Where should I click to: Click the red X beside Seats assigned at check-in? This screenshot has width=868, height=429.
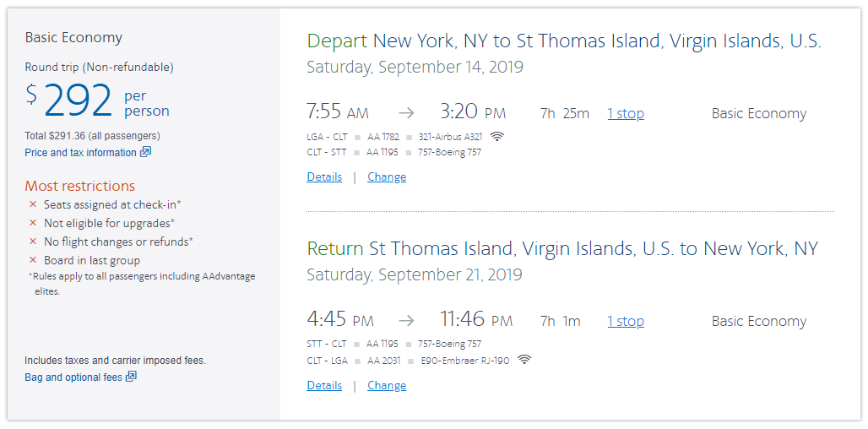click(33, 204)
